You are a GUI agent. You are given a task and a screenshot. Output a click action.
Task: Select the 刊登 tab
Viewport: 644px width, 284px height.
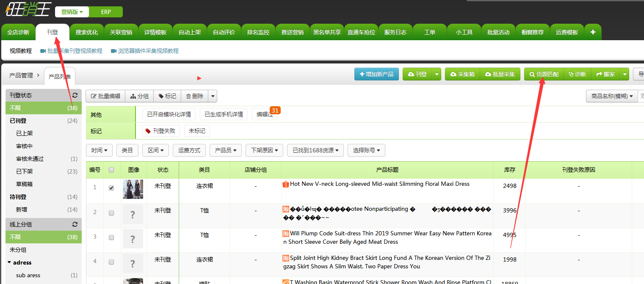pyautogui.click(x=53, y=32)
